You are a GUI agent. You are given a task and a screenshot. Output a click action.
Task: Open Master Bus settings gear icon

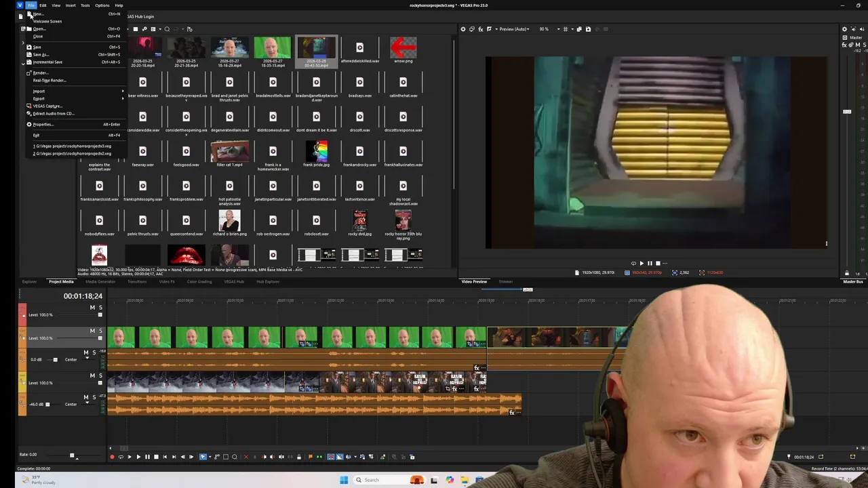click(x=844, y=29)
